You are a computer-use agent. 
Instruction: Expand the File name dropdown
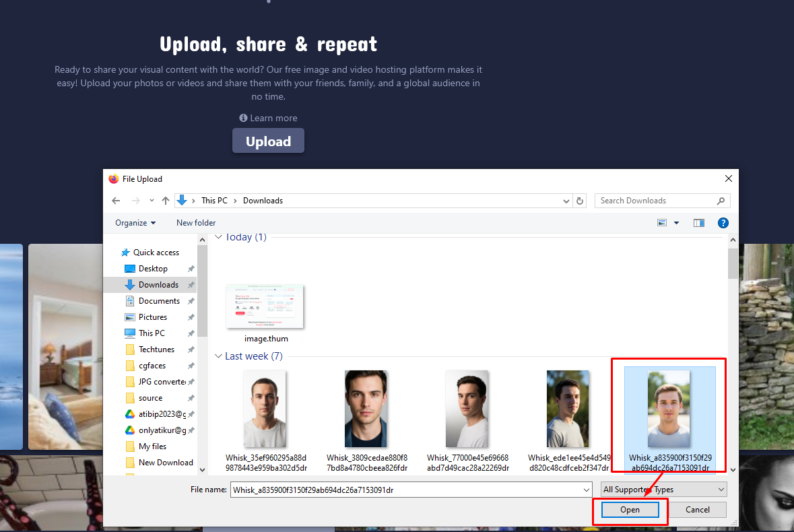pos(587,490)
